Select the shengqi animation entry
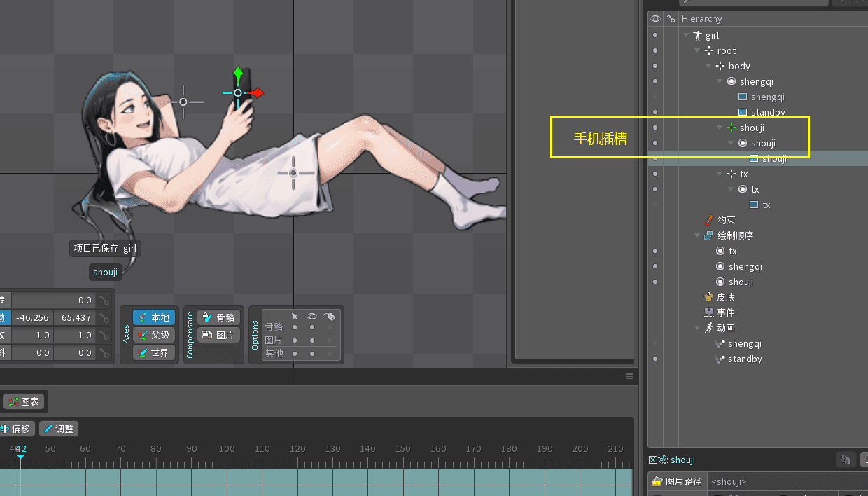 [x=744, y=343]
